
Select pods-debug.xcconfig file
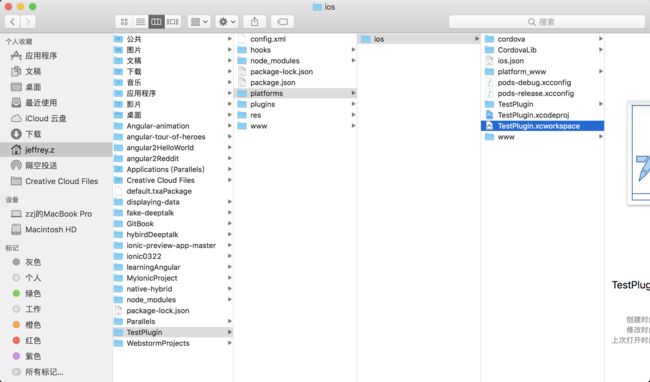(x=543, y=82)
